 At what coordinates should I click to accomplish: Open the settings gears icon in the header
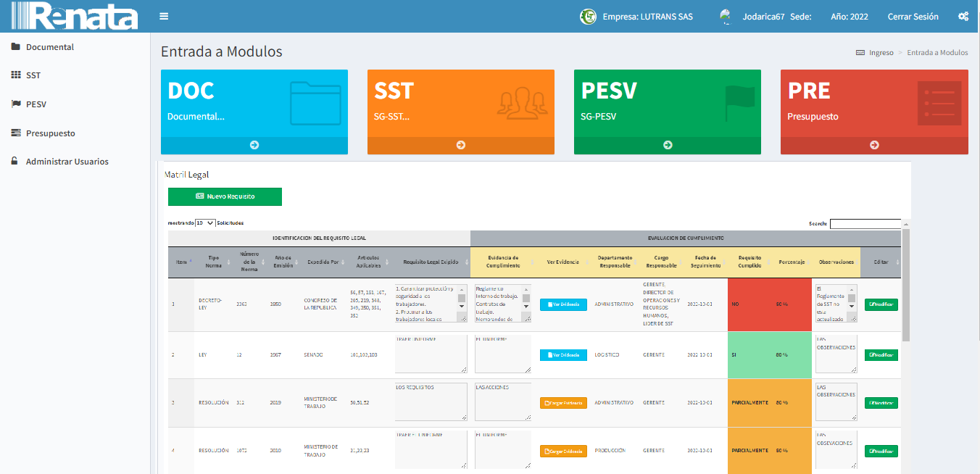click(x=963, y=17)
